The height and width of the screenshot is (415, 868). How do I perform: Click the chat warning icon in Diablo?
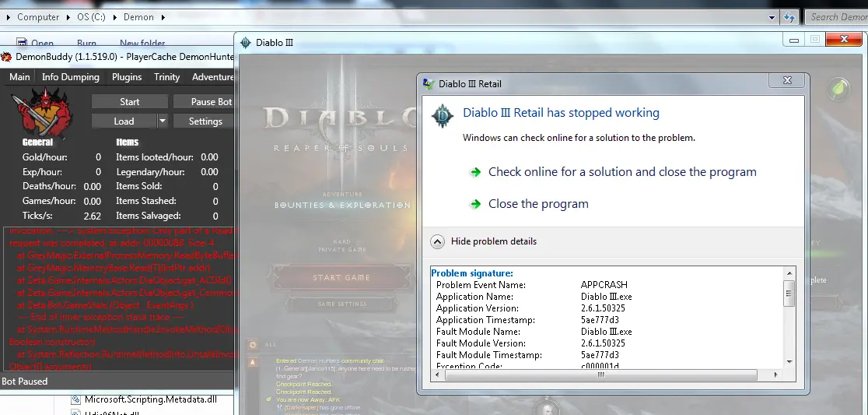tap(253, 362)
